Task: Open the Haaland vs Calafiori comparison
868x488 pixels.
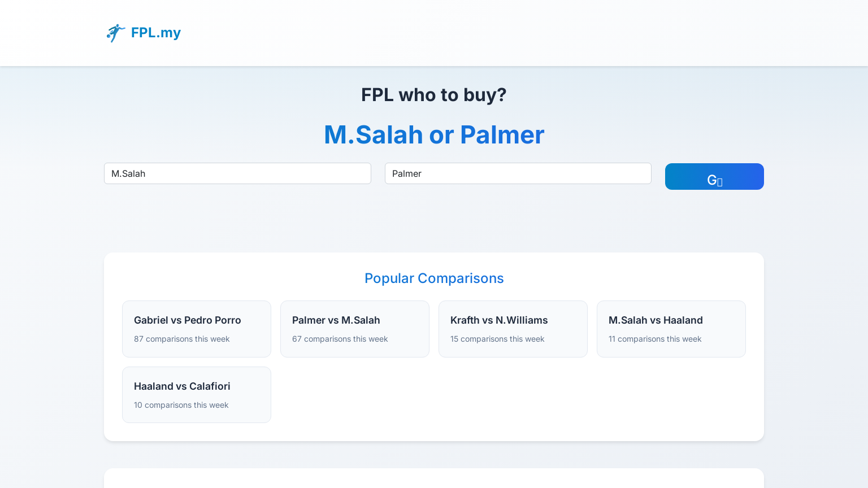Action: coord(197,395)
